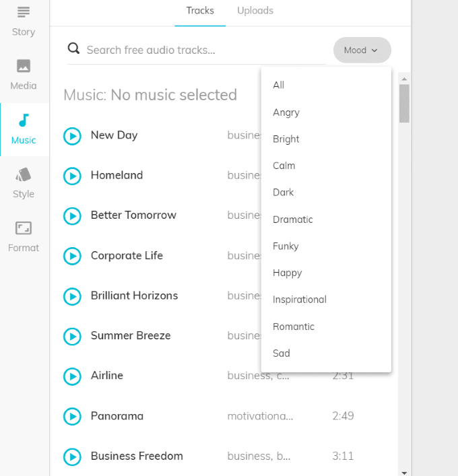
Task: Choose Inspirational from the Mood list
Action: pyautogui.click(x=300, y=300)
